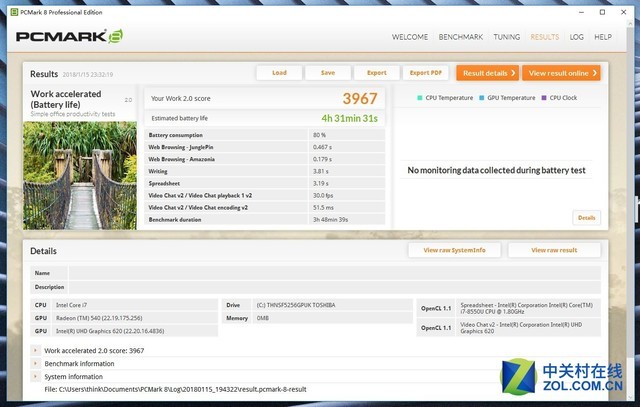
Task: Open the WELCOME tab
Action: 410,37
